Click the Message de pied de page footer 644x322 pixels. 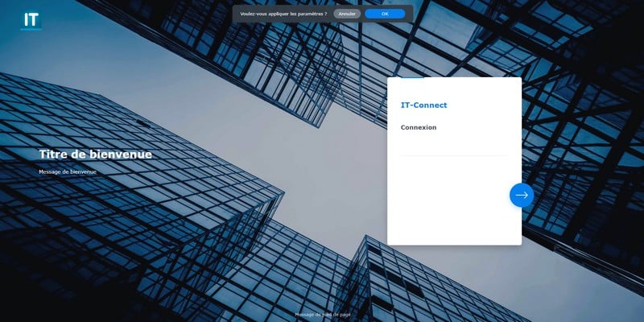coord(323,315)
